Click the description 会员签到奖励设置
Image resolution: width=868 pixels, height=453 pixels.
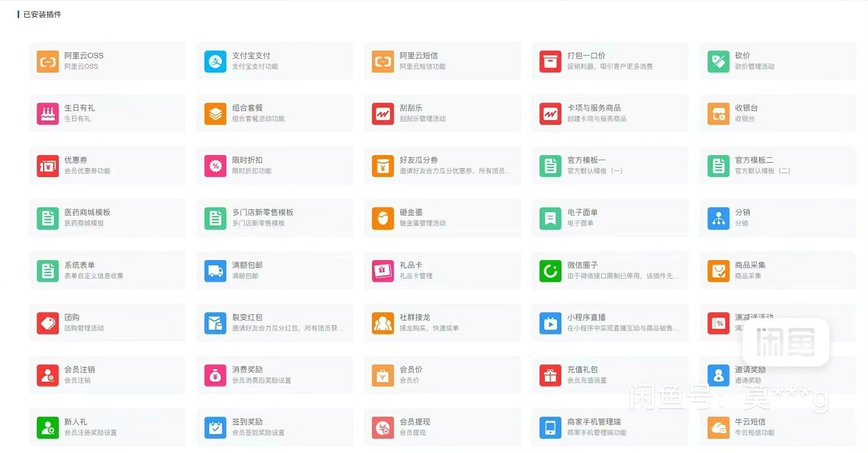[x=258, y=433]
